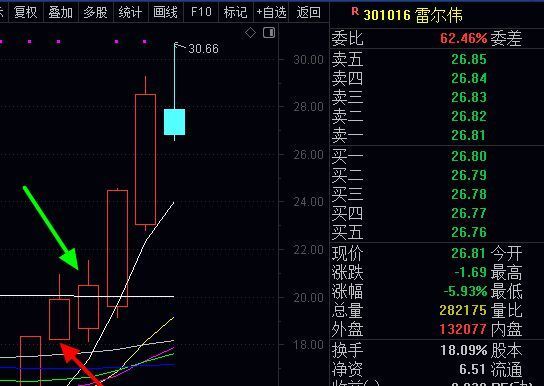This screenshot has width=544, height=386.
Task: Click the 内盘 label
Action: click(x=506, y=329)
